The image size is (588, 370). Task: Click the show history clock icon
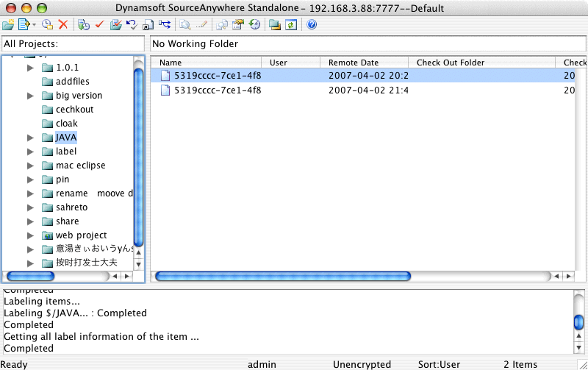pos(254,24)
